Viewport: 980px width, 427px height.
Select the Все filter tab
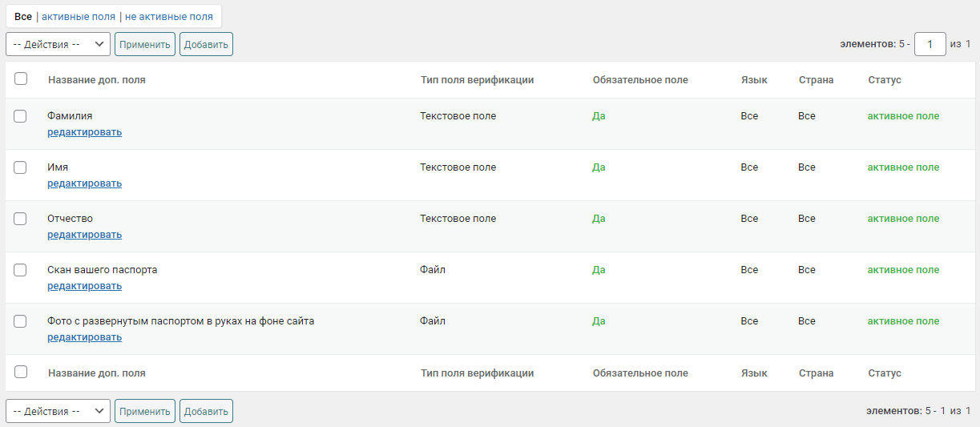pos(23,16)
